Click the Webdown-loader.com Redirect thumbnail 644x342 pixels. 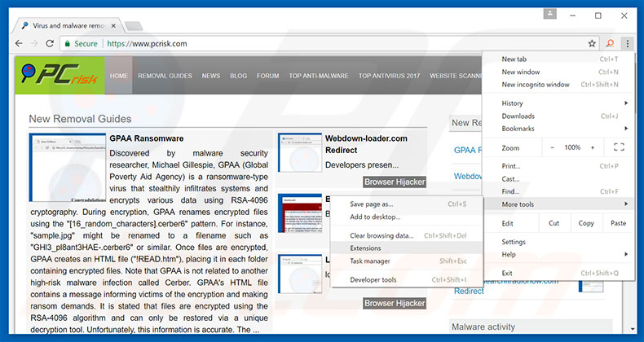(300, 152)
